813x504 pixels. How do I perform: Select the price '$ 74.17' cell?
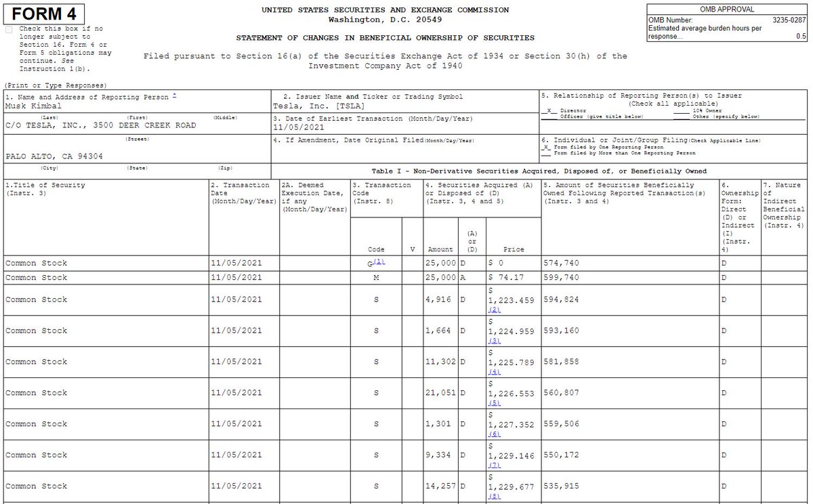point(513,278)
